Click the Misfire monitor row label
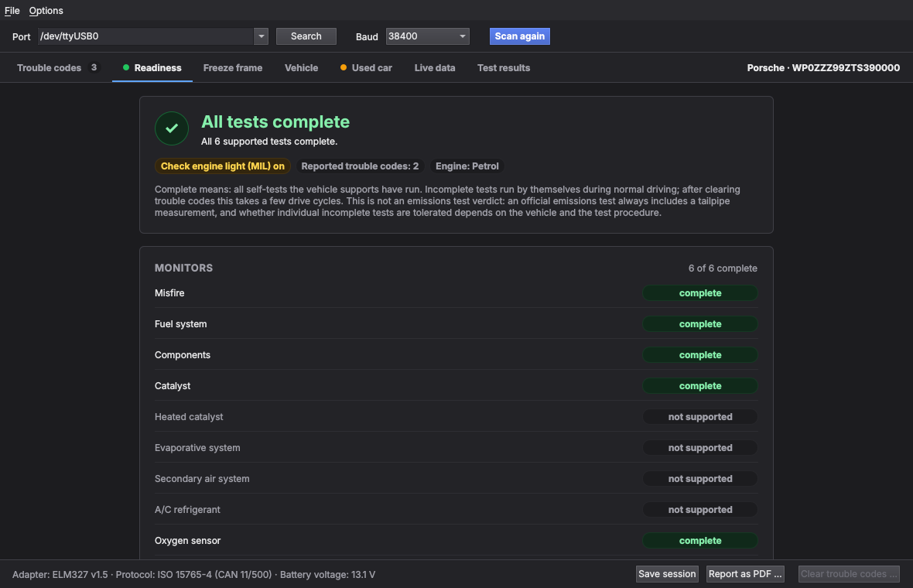Screen dimensions: 913x588 click(x=169, y=292)
